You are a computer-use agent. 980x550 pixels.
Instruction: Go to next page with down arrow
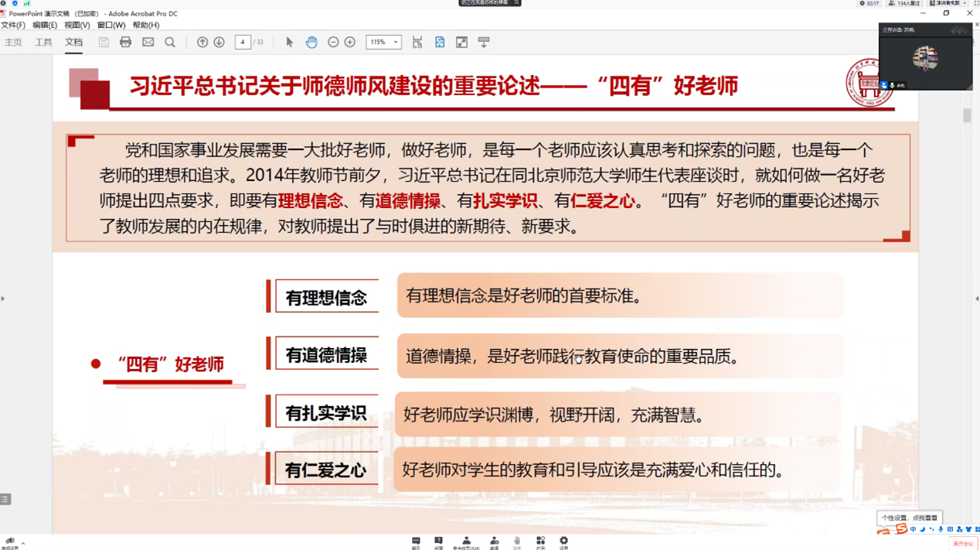pos(219,42)
